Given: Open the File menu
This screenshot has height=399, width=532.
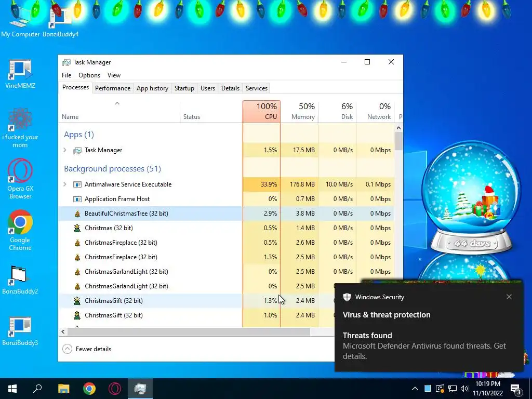Looking at the screenshot, I should 66,75.
